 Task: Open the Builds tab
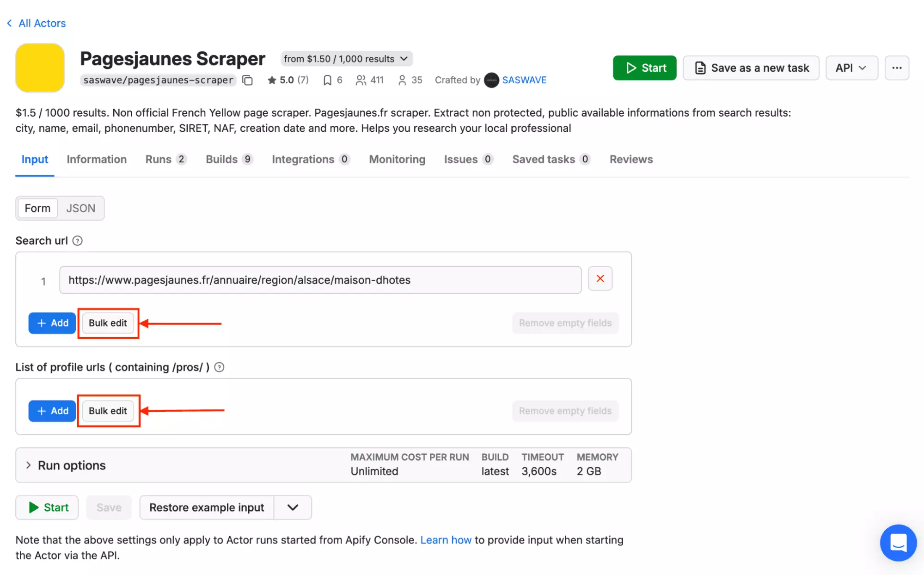click(x=229, y=159)
